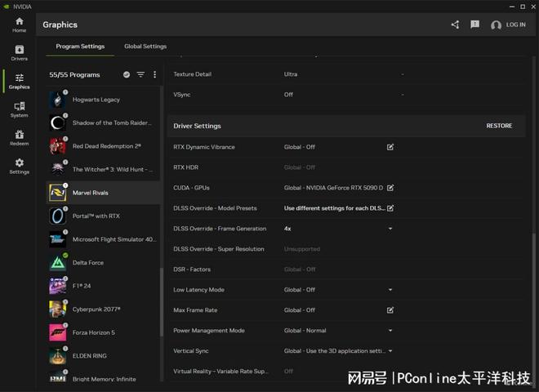The height and width of the screenshot is (392, 539).
Task: Select the Graphics sidebar icon
Action: (20, 81)
